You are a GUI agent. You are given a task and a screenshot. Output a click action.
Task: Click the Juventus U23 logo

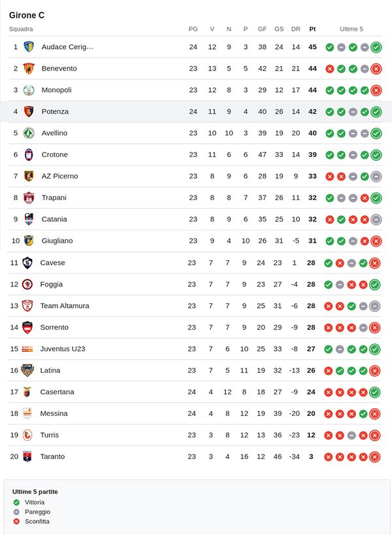[27, 349]
